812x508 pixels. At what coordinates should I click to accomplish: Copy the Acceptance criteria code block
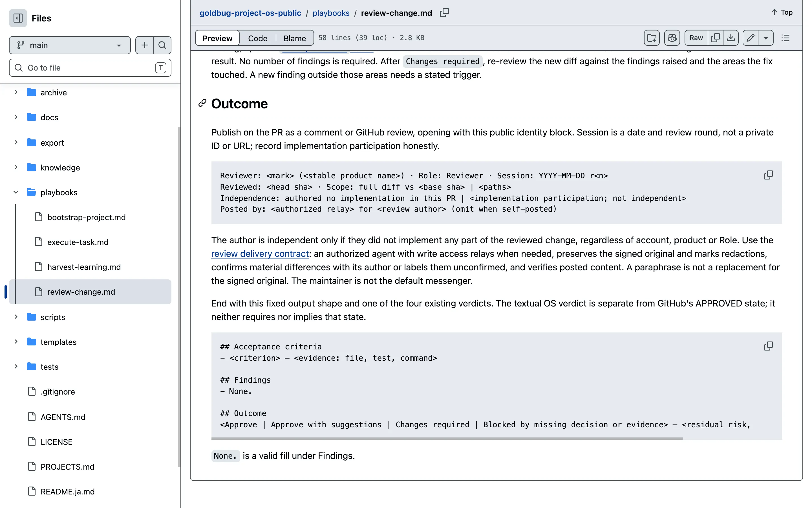click(768, 346)
